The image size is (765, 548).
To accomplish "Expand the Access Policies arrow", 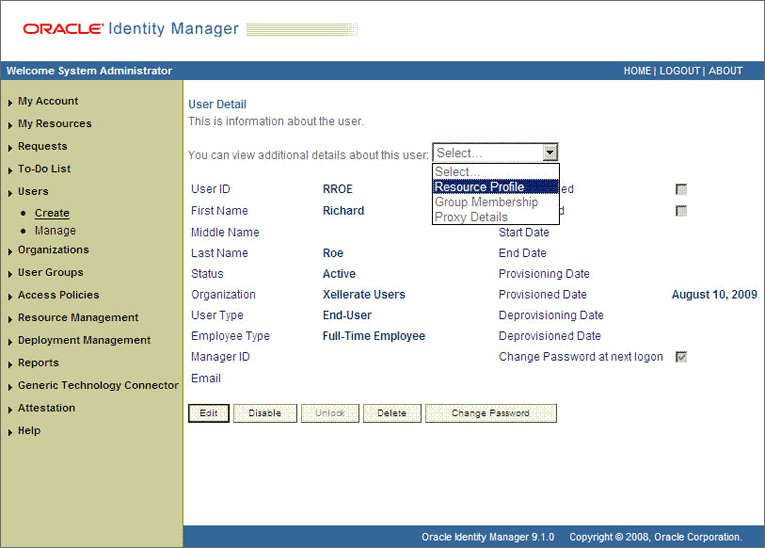I will [10, 296].
